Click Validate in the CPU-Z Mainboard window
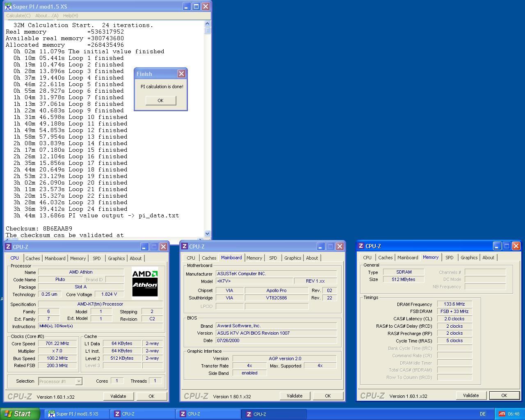 (294, 396)
